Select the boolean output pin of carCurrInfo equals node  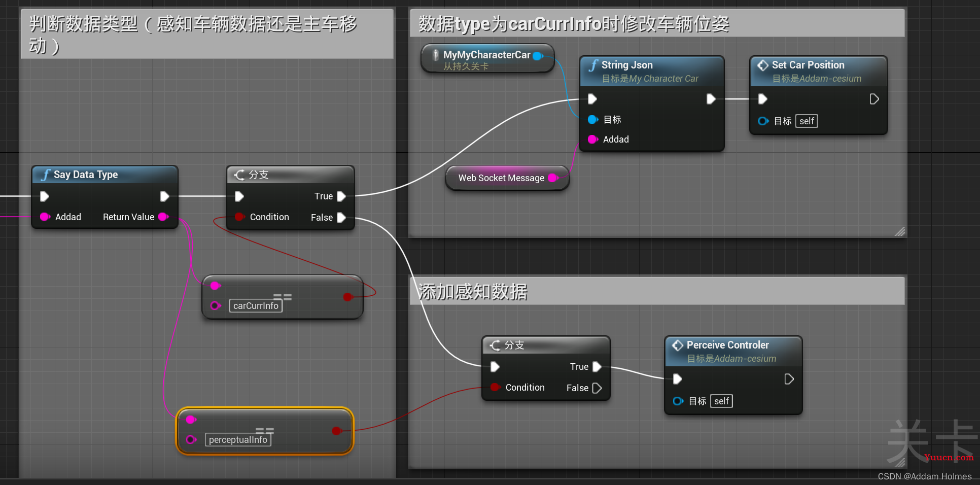[347, 297]
